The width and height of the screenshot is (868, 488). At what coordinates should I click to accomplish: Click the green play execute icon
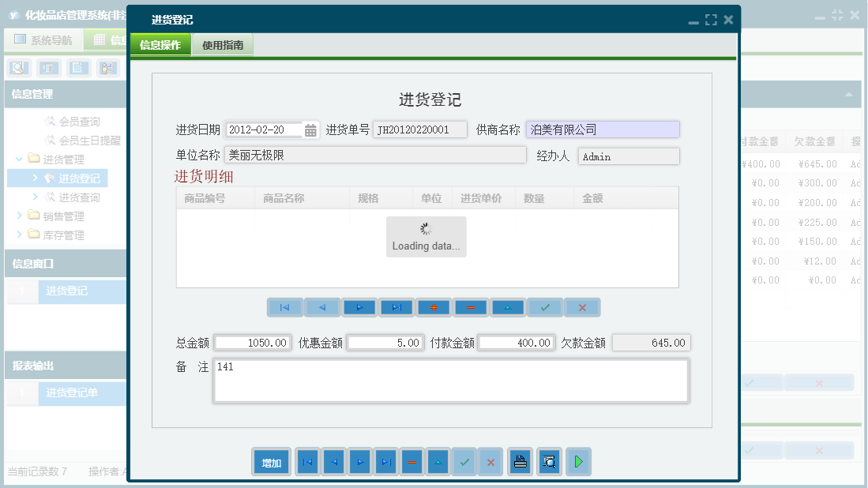tap(578, 461)
